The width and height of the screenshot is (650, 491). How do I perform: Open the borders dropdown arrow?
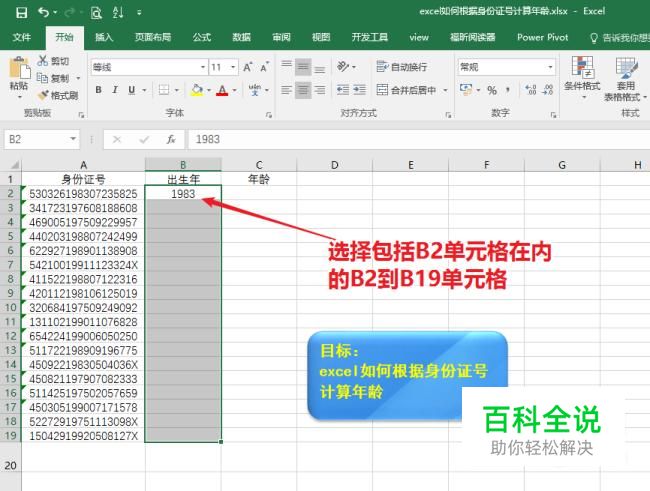pos(177,90)
